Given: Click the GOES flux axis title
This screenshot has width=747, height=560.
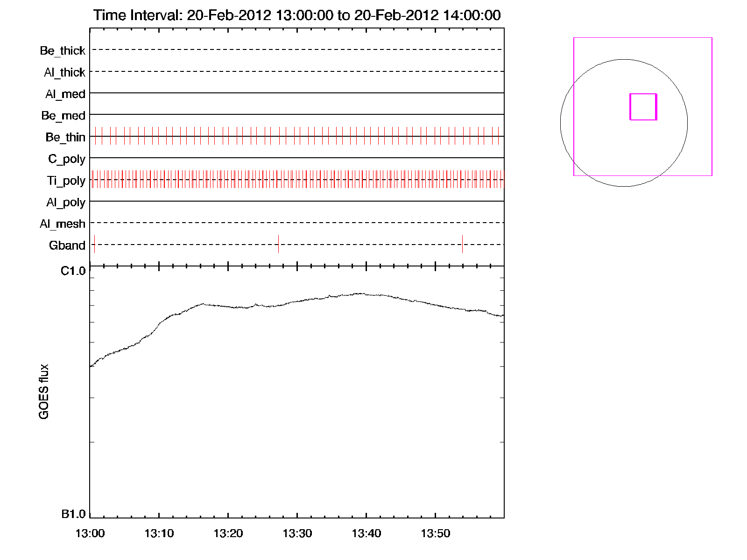Looking at the screenshot, I should (x=44, y=392).
